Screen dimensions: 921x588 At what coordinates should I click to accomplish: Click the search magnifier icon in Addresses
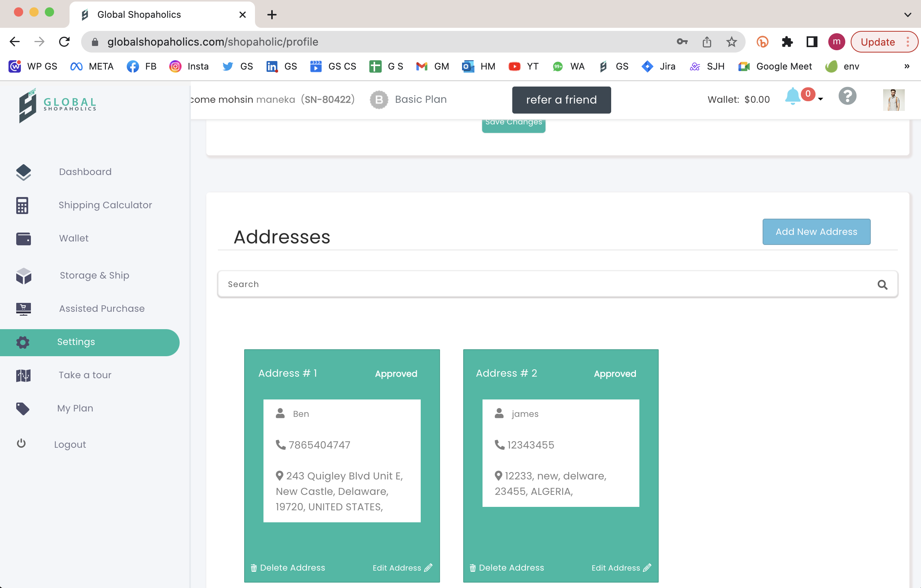[882, 285]
